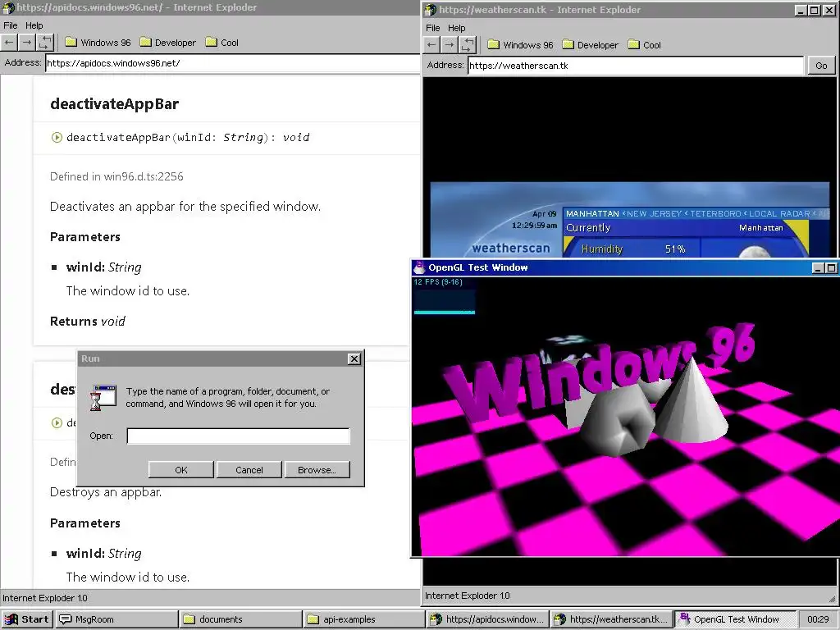Open Windows 96 bookmark folder in apidocs window
This screenshot has height=630, width=840.
(x=98, y=43)
